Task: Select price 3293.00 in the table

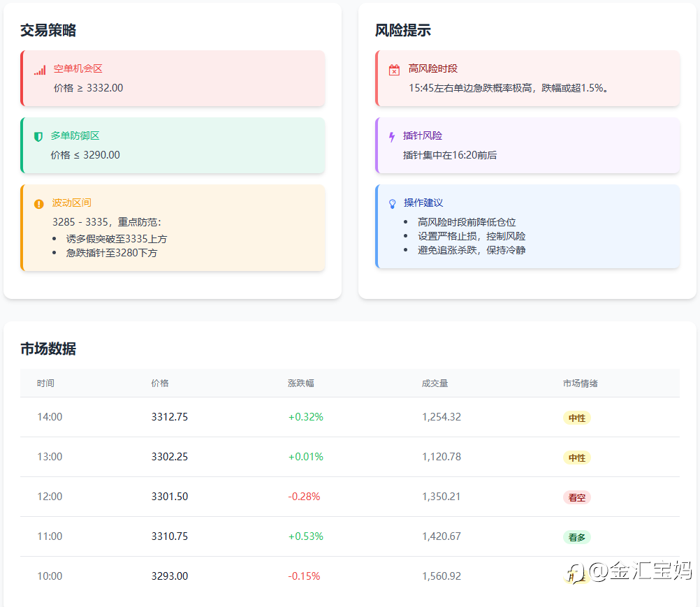Action: (170, 576)
